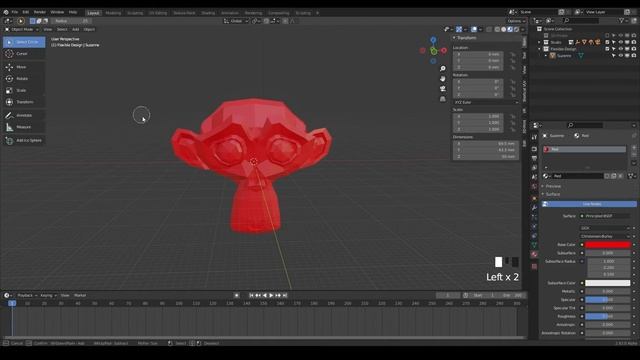The image size is (640, 360).
Task: Choose the Move tool
Action: coord(24,67)
